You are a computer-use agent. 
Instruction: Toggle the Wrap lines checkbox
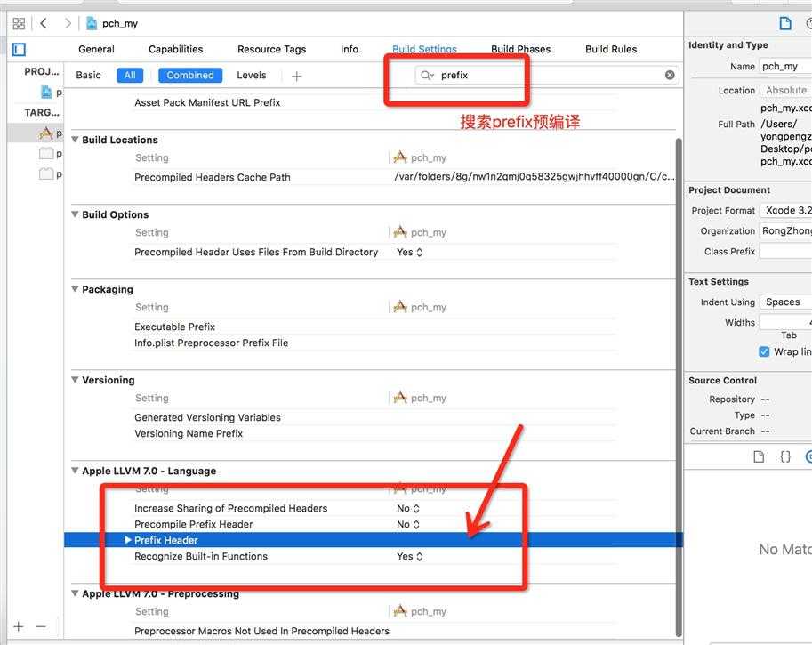point(764,351)
